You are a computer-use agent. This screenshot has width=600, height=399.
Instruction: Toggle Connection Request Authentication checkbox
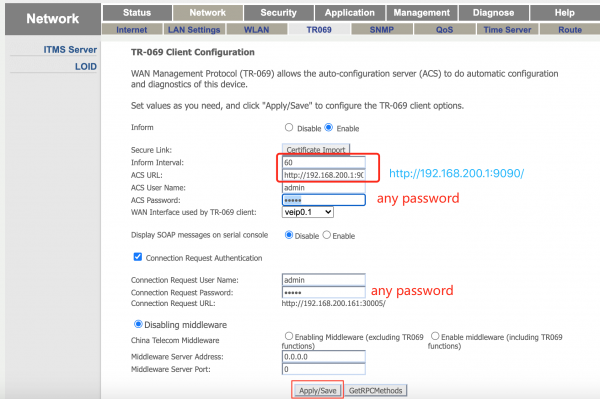pyautogui.click(x=138, y=257)
